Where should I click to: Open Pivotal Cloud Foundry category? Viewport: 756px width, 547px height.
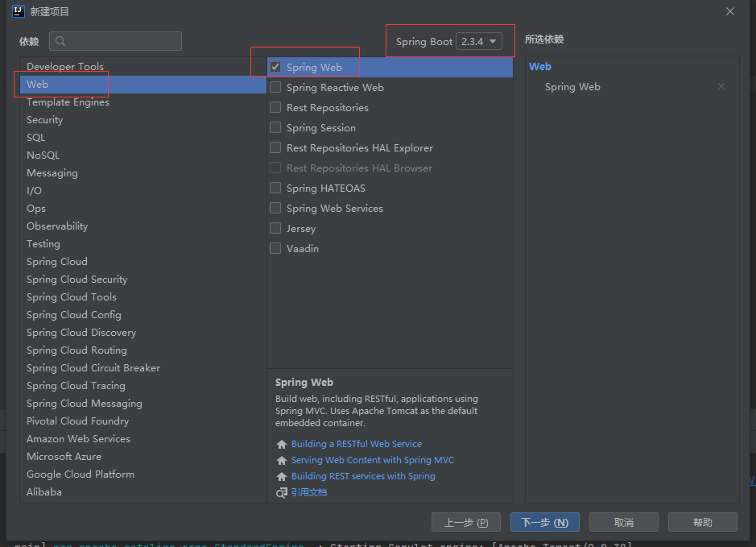coord(143,421)
